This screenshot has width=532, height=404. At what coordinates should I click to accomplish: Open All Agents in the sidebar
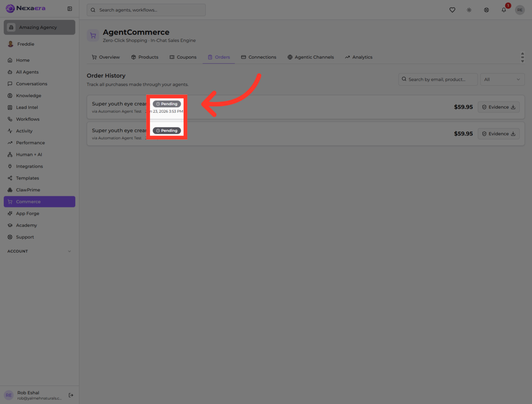(x=40, y=72)
